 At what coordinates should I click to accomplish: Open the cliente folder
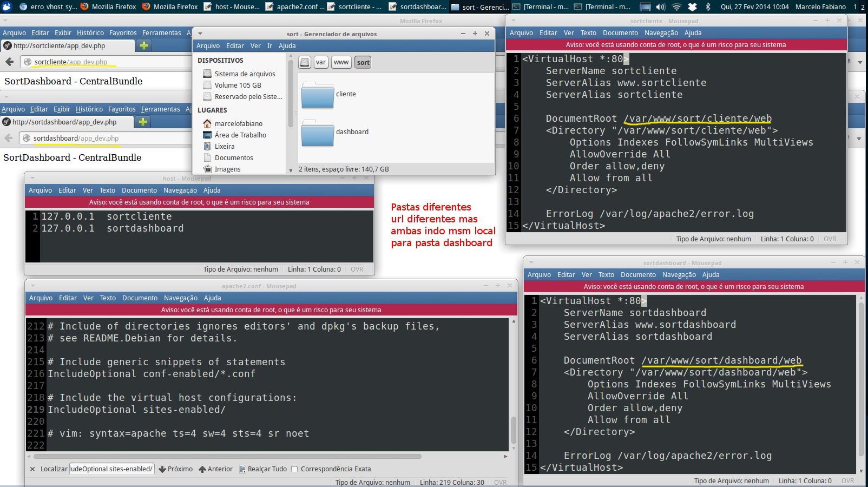pyautogui.click(x=318, y=94)
